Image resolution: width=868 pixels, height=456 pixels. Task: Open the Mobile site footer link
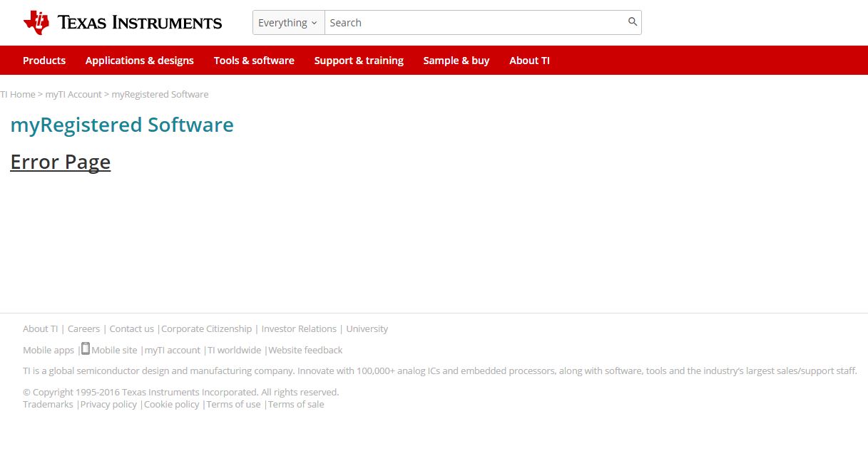tap(114, 350)
